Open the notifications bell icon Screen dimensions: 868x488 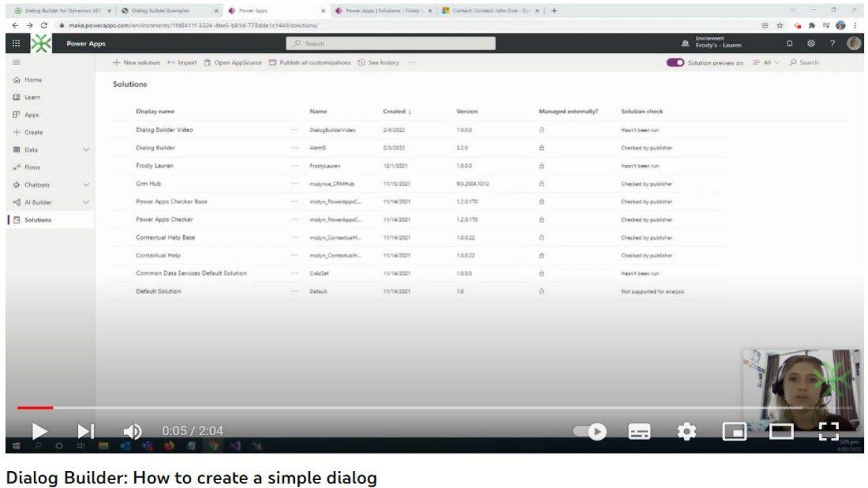pos(789,43)
